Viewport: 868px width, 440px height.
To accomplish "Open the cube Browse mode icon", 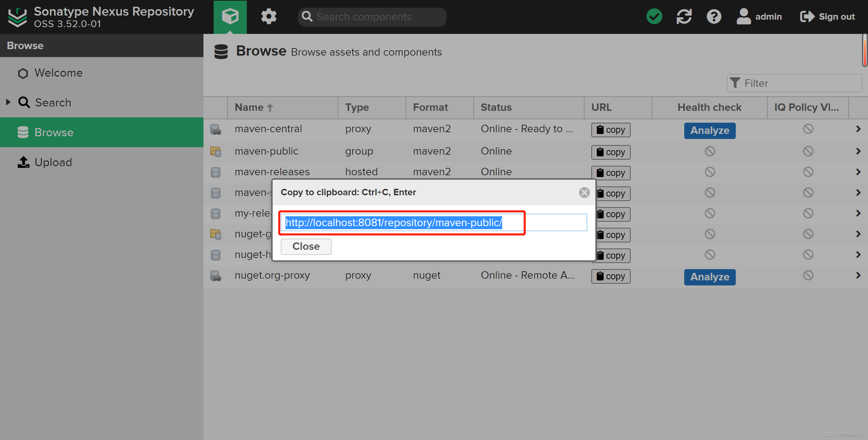I will 230,16.
